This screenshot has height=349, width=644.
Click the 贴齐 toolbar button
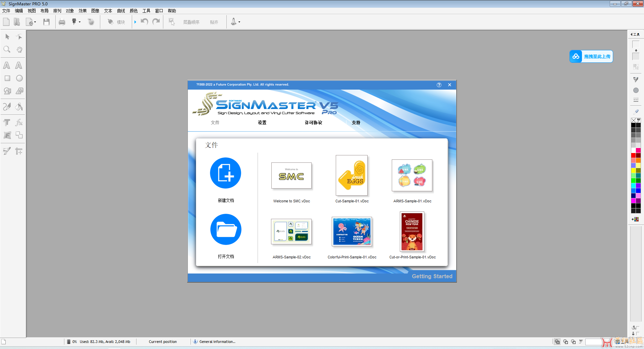[x=214, y=22]
